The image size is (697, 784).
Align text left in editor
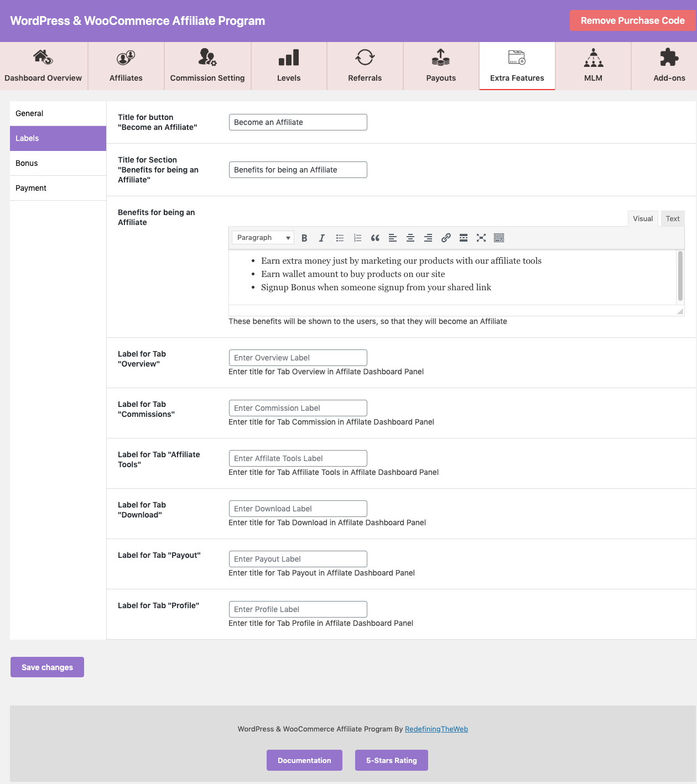pyautogui.click(x=393, y=238)
